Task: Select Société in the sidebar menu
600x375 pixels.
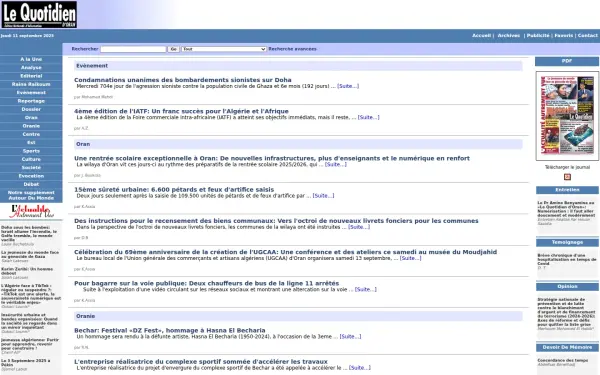Action: click(31, 168)
